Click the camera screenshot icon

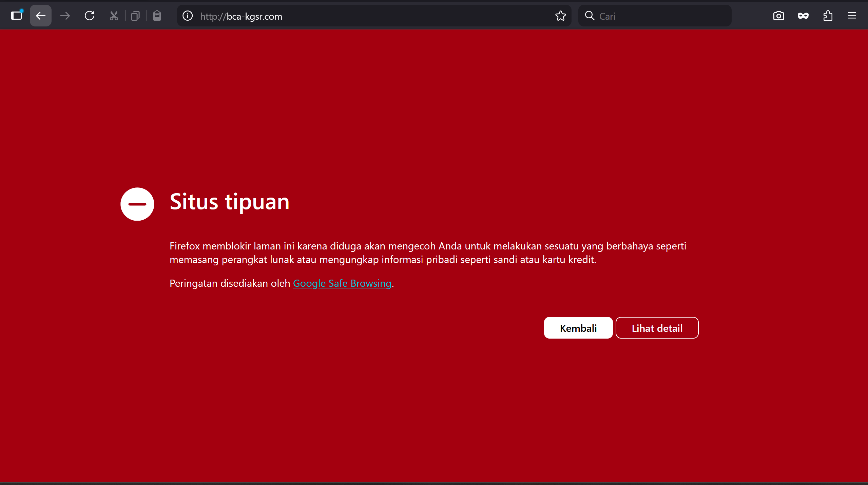778,16
